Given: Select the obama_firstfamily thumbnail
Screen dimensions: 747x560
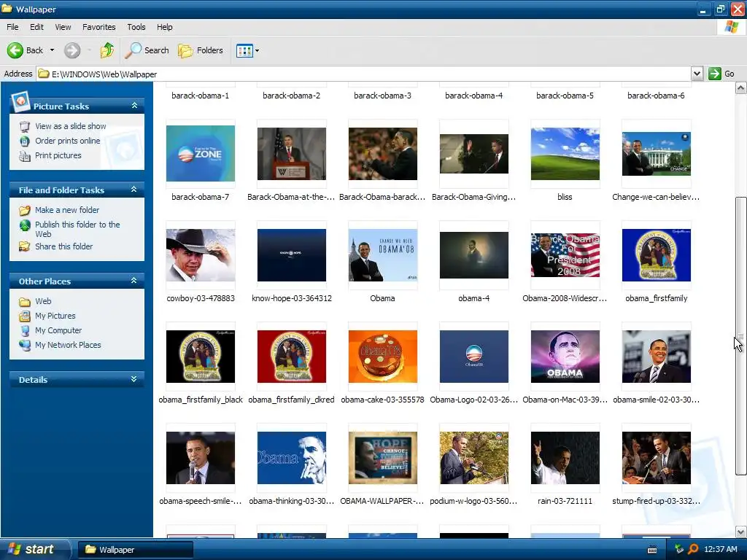Looking at the screenshot, I should (656, 255).
